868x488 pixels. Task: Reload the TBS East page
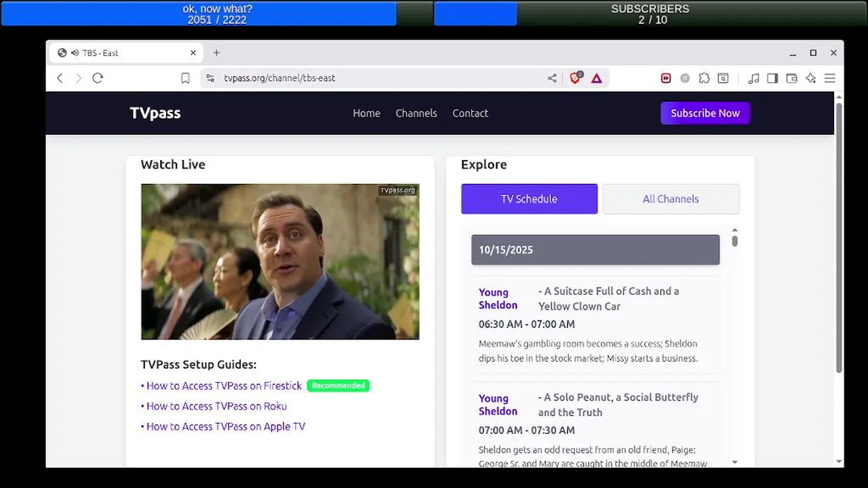click(98, 78)
